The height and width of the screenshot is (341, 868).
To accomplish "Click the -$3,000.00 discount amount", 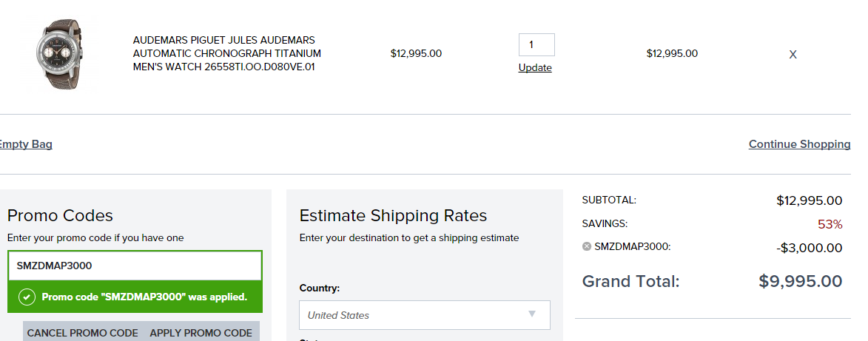I will pos(810,248).
